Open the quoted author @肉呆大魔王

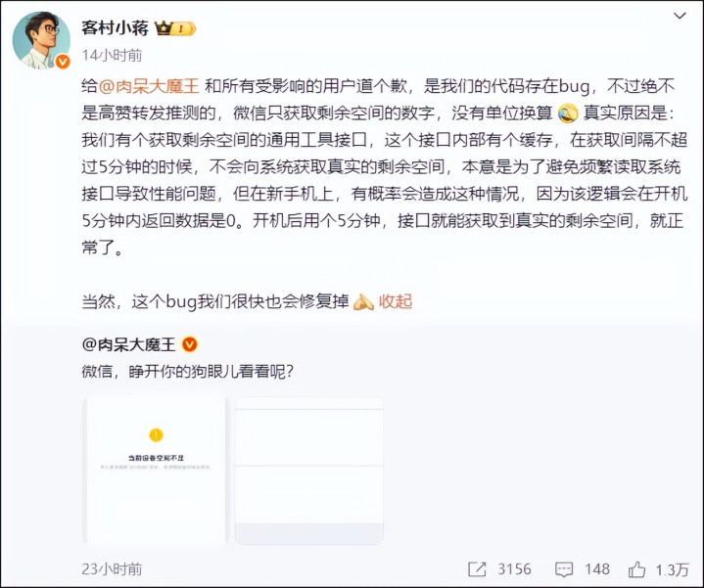(128, 344)
